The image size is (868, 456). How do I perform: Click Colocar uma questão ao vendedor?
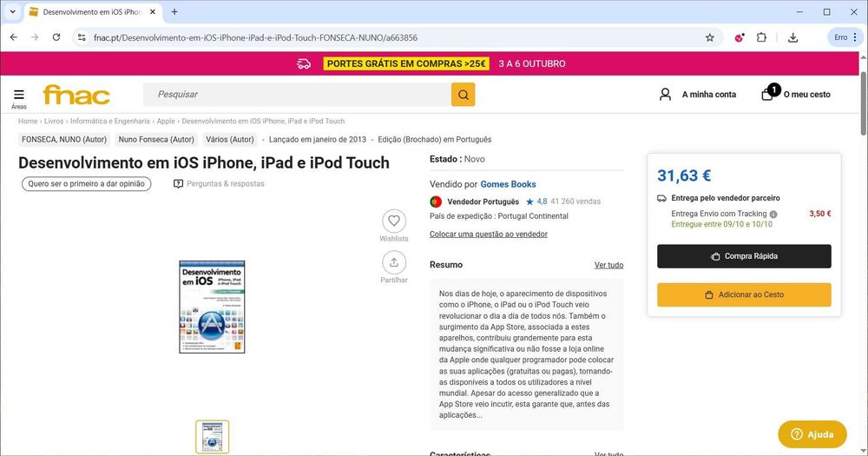[488, 235]
